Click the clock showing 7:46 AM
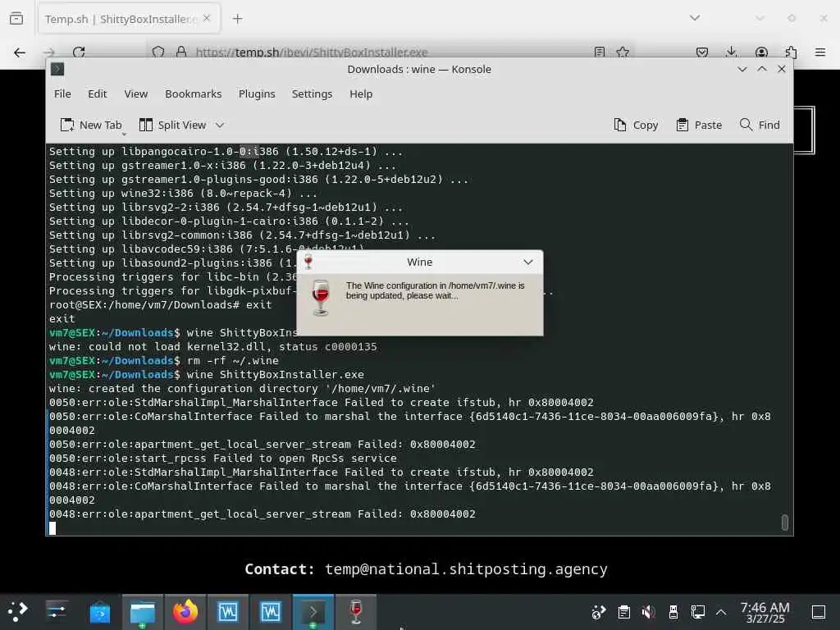840x630 pixels. pyautogui.click(x=765, y=612)
